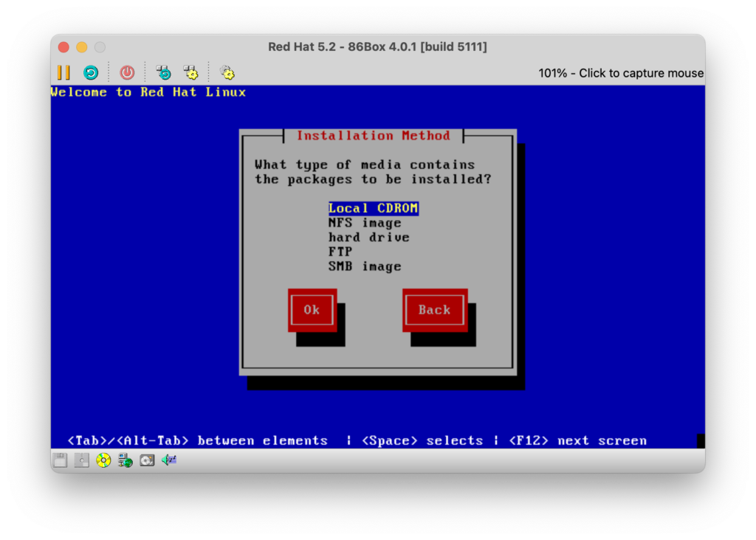Click the sound speaker status icon

click(169, 460)
